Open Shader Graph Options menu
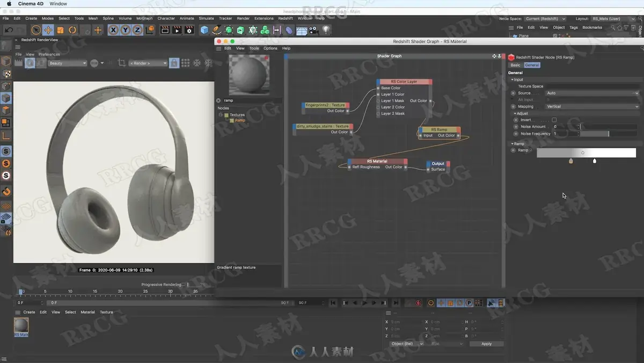 pyautogui.click(x=270, y=48)
